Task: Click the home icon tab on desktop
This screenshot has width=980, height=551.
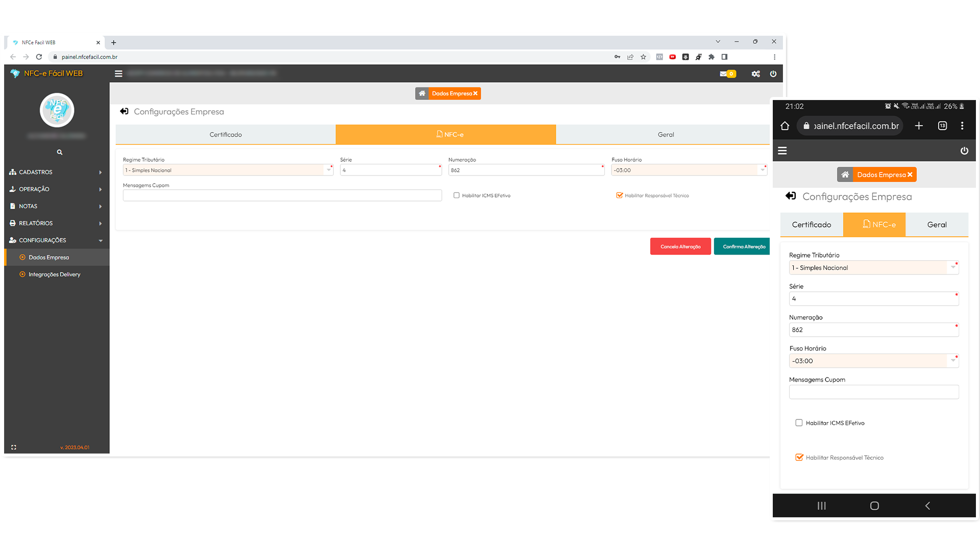Action: pyautogui.click(x=422, y=93)
